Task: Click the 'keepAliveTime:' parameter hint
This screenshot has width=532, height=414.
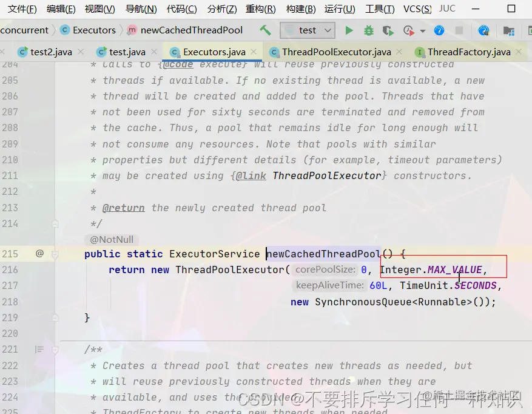Action: coord(329,285)
